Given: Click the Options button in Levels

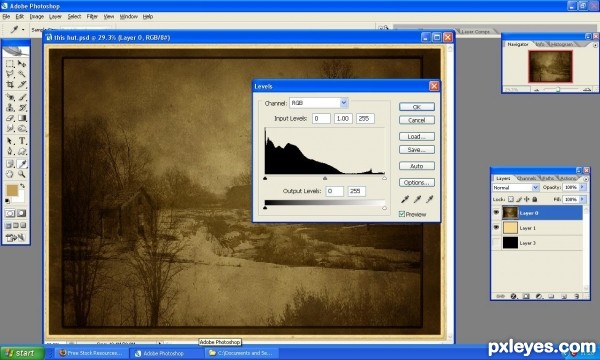Looking at the screenshot, I should pyautogui.click(x=417, y=182).
